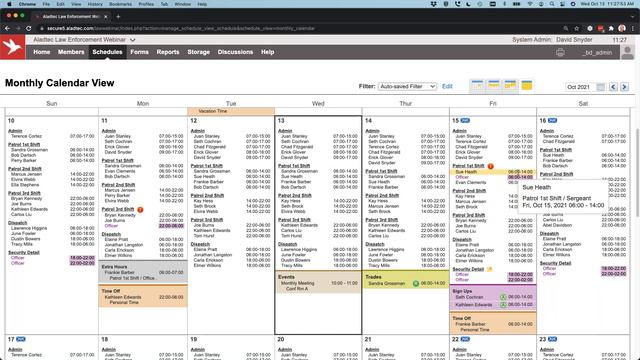Click day number 14 on the calendar
This screenshot has height=360, width=640.
click(368, 121)
